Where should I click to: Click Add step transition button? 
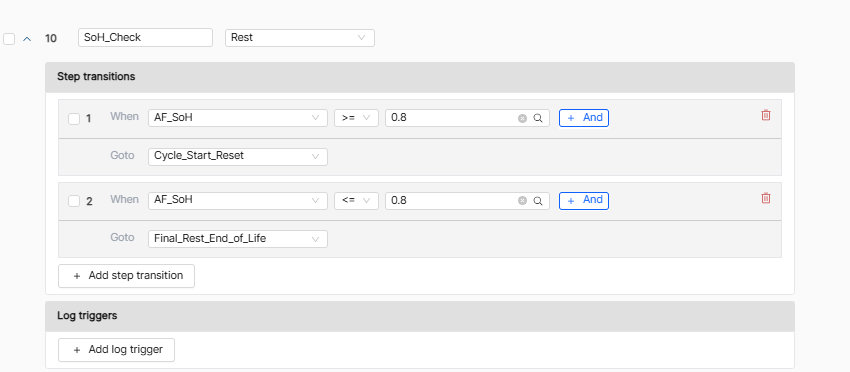pos(126,275)
